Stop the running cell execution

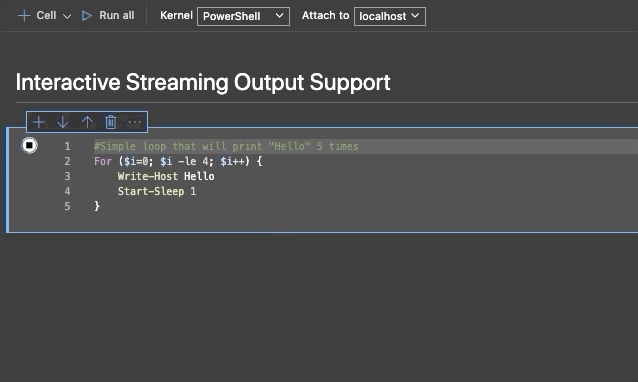[x=29, y=145]
